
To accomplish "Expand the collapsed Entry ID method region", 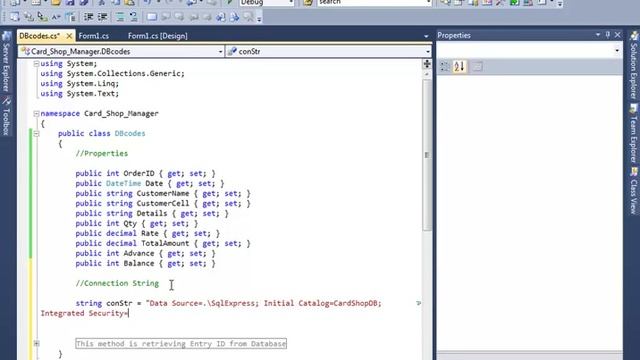I will [36, 344].
